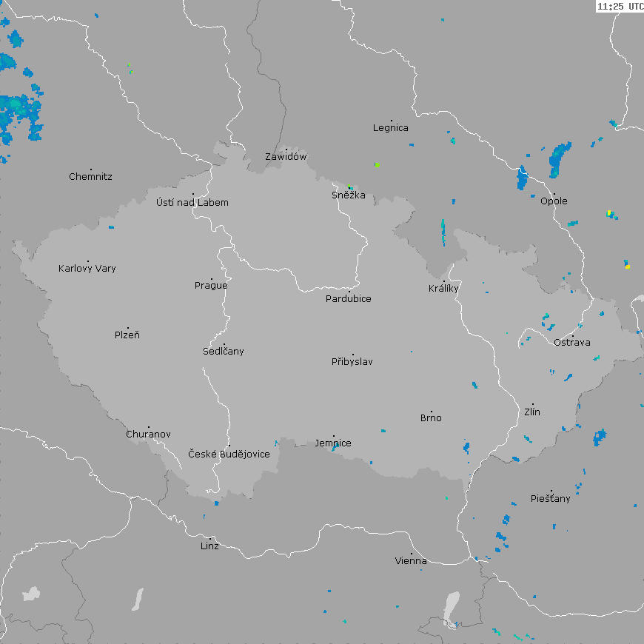644x644 pixels.
Task: Click the Chemnitz city label
Action: pos(90,177)
